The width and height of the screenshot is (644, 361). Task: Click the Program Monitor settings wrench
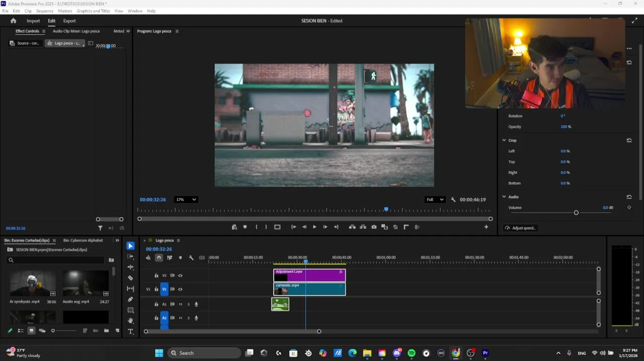click(453, 200)
